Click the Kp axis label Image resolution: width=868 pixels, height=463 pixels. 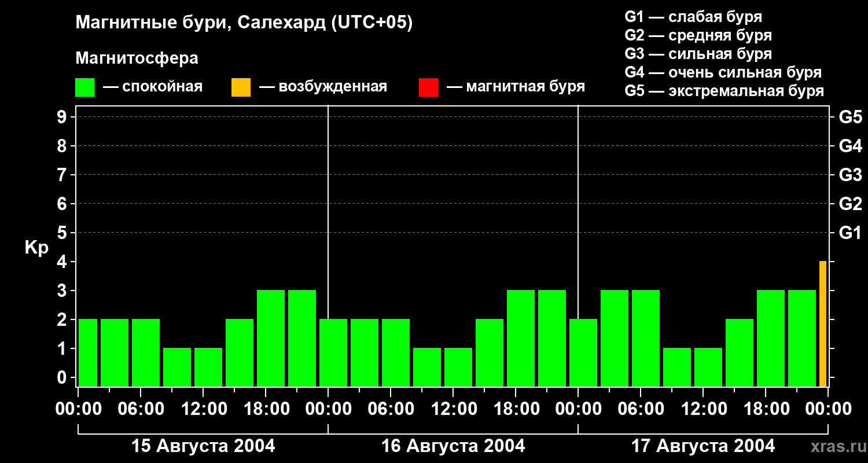(x=36, y=248)
